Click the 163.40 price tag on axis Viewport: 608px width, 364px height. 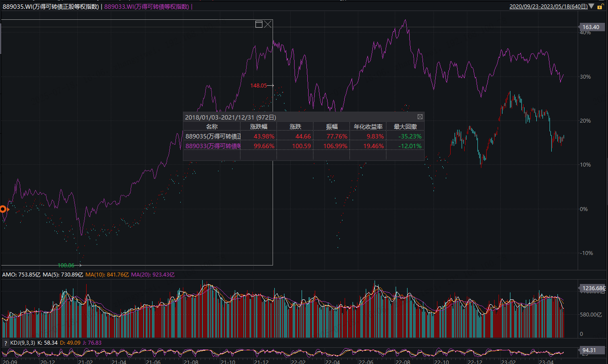pos(590,27)
